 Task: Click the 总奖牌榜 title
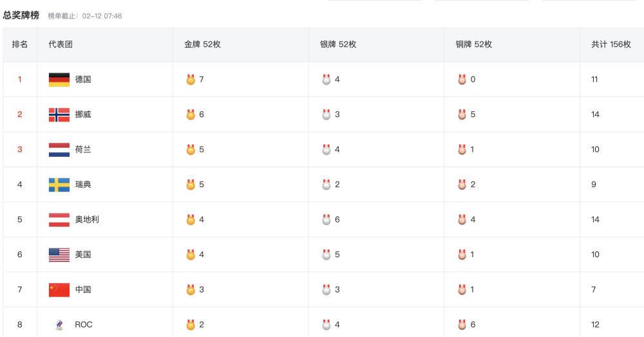coord(21,15)
